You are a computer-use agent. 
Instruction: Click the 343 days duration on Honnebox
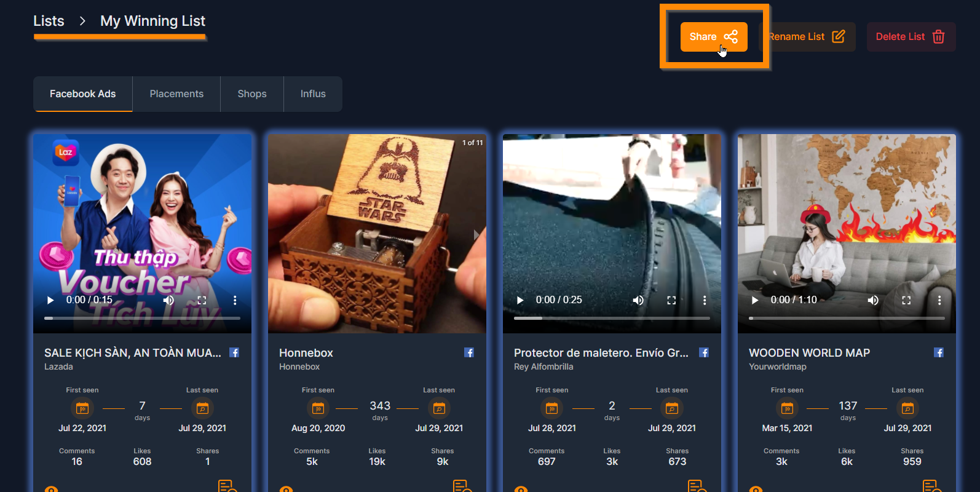click(380, 410)
